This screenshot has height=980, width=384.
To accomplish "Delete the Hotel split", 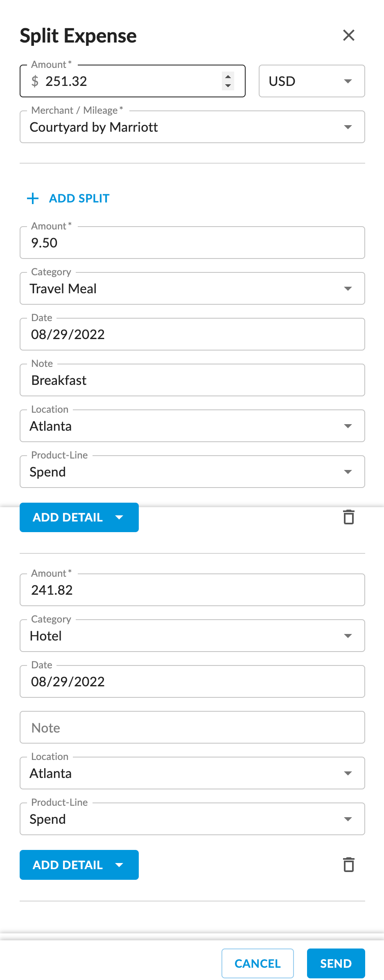I will point(348,865).
